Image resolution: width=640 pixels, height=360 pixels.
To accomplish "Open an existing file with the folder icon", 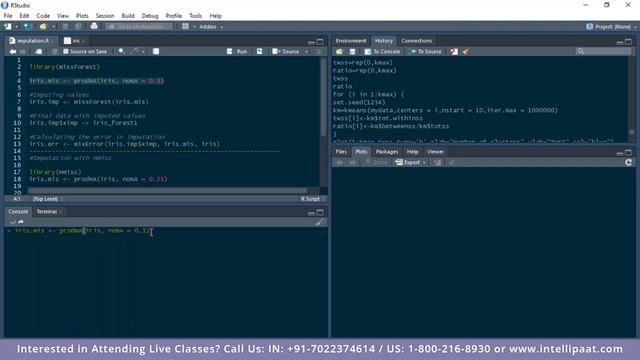I will click(43, 27).
